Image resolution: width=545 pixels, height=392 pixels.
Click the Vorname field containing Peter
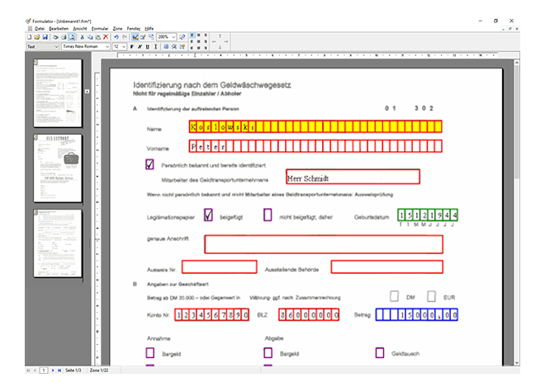click(x=315, y=146)
